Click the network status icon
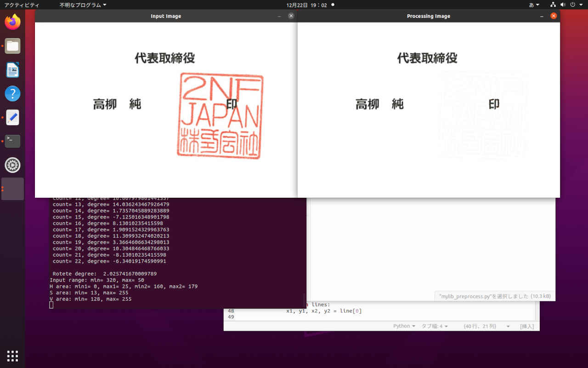588x368 pixels. [x=553, y=5]
